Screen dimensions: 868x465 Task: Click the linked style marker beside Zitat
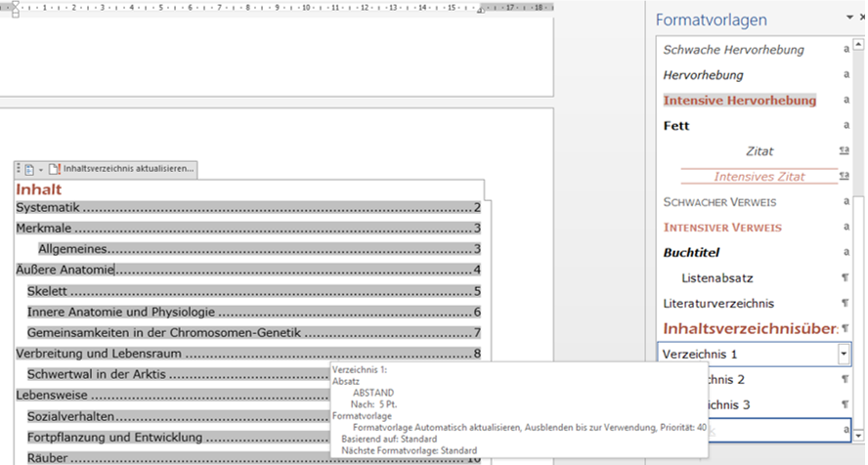point(845,151)
